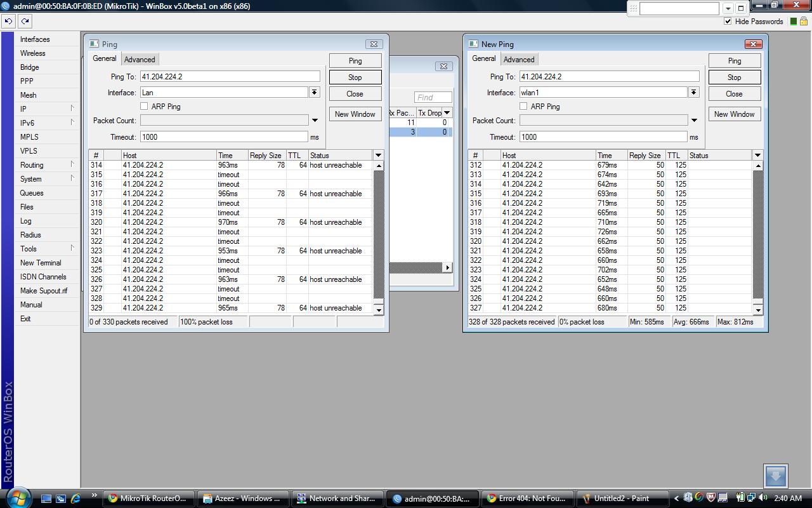Enable ARP Ping in New Ping window
Viewport: 812px width, 508px height.
pos(523,106)
